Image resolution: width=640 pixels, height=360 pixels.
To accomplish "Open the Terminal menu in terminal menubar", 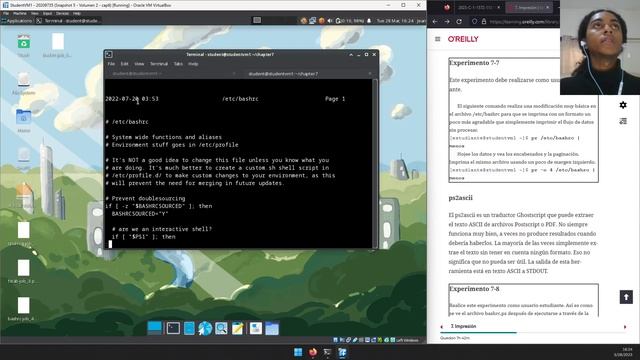I will pyautogui.click(x=159, y=64).
